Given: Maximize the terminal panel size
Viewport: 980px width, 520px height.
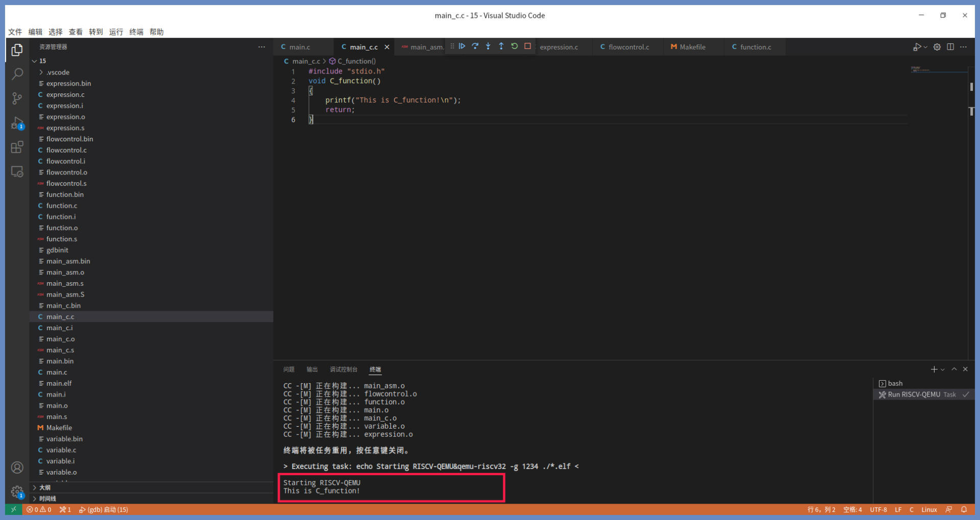Looking at the screenshot, I should click(954, 369).
